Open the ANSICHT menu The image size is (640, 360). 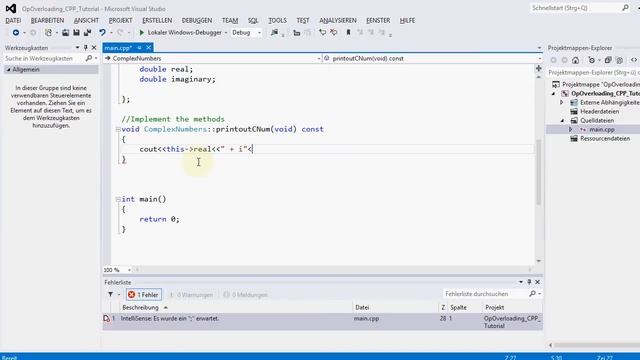[x=86, y=20]
